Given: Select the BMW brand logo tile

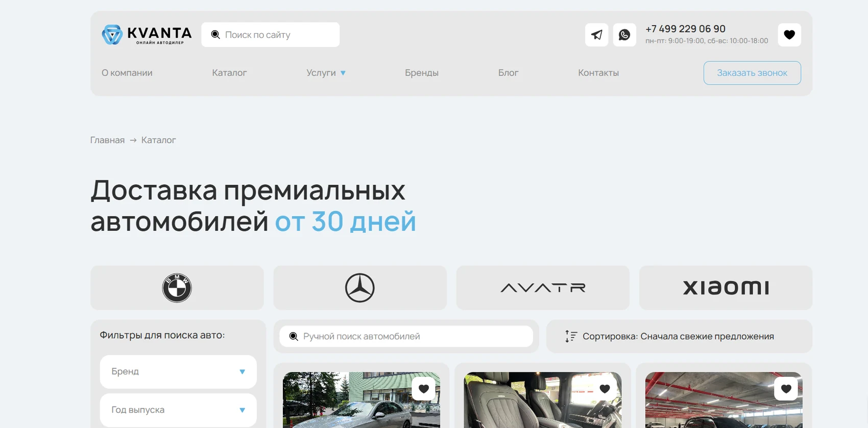Looking at the screenshot, I should pos(177,288).
